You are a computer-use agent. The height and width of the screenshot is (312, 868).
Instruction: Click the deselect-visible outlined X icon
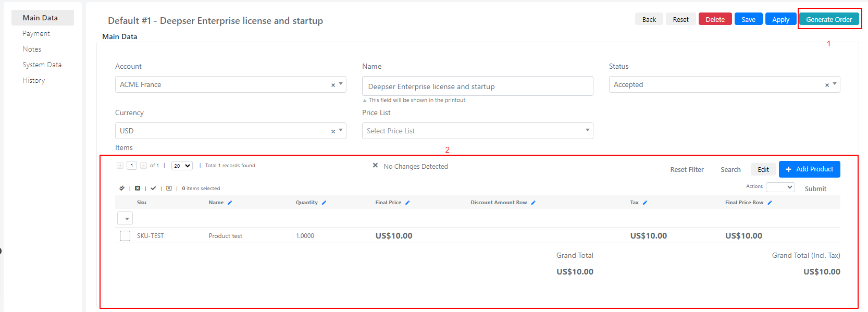(x=169, y=188)
